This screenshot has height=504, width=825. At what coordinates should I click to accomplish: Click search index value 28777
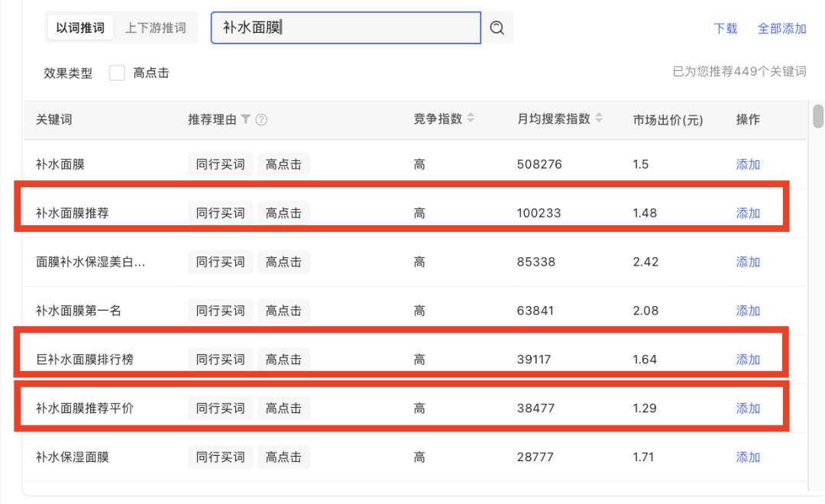click(x=535, y=457)
